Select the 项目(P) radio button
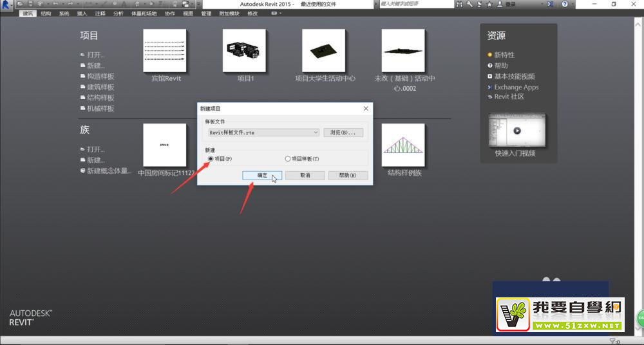The image size is (644, 345). (211, 159)
